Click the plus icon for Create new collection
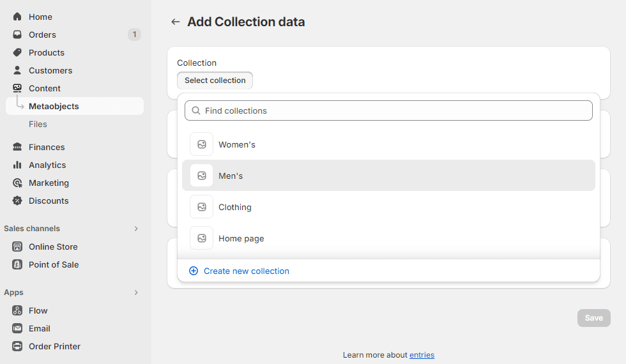The width and height of the screenshot is (626, 364). point(194,271)
